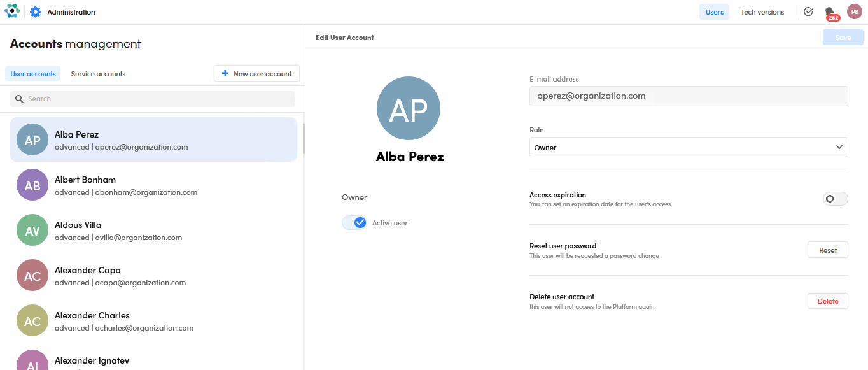Click the Alba Perez heading under avatar
Image resolution: width=868 pixels, height=370 pixels.
pos(410,157)
